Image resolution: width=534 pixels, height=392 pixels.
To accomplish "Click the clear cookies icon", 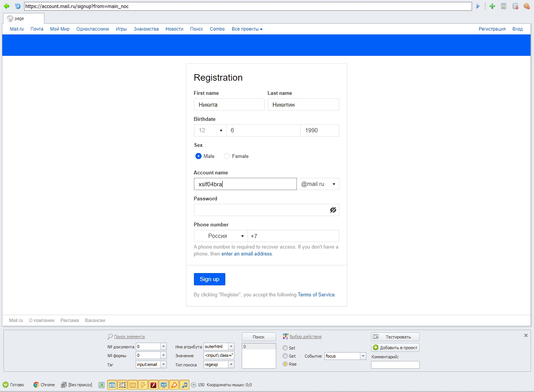I will pos(526,6).
